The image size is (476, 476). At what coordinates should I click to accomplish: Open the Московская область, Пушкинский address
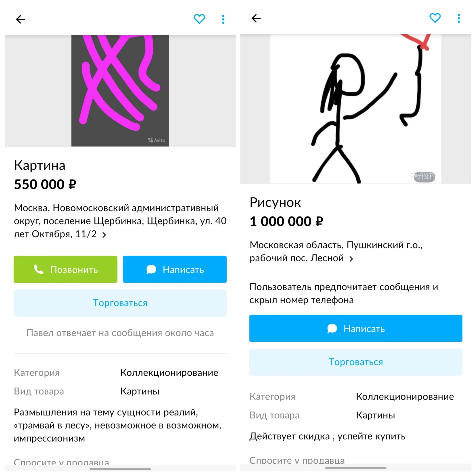pyautogui.click(x=336, y=251)
